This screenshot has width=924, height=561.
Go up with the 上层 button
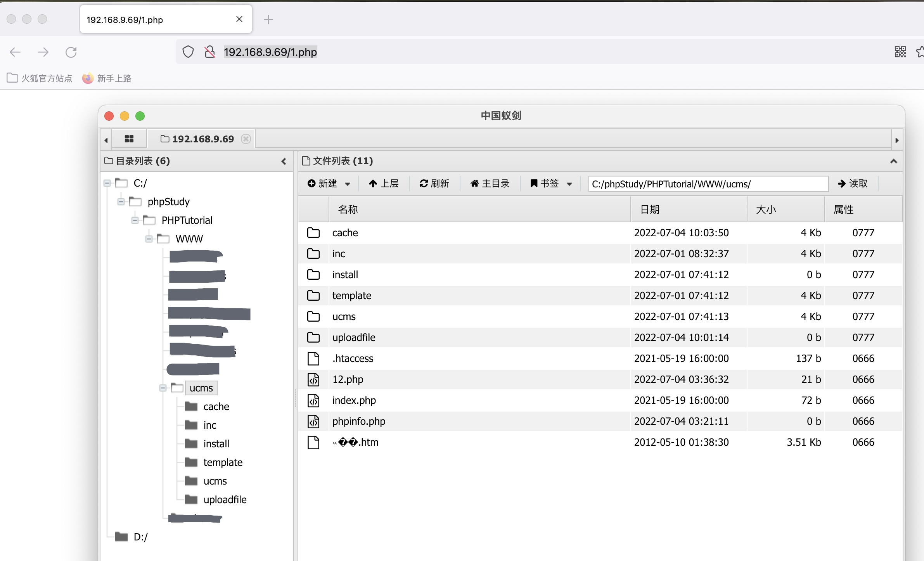(384, 184)
